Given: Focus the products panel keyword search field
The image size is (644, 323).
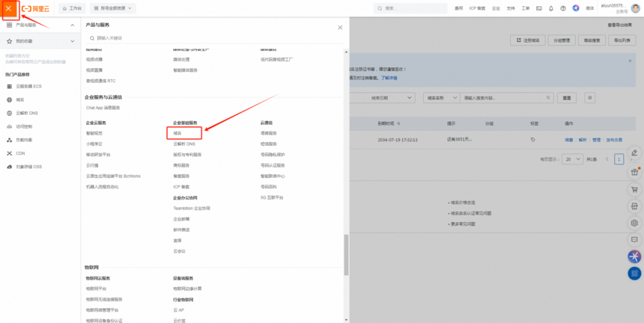Looking at the screenshot, I should [x=214, y=38].
